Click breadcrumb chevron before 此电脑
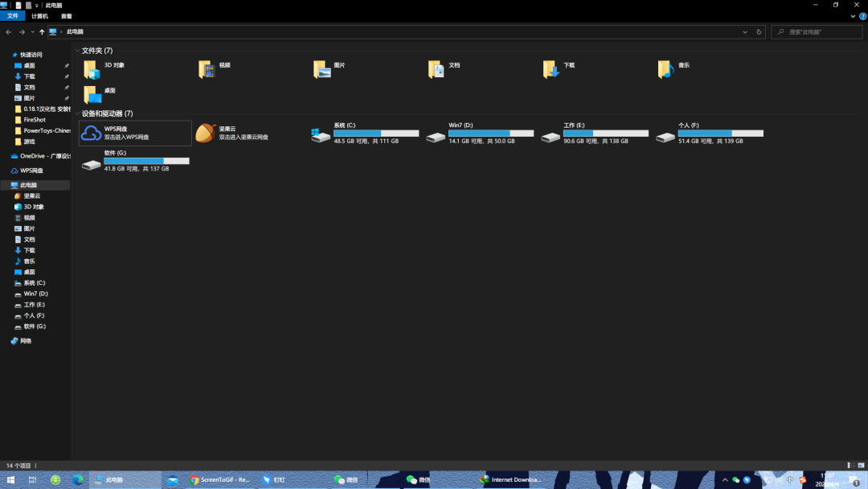 [61, 32]
